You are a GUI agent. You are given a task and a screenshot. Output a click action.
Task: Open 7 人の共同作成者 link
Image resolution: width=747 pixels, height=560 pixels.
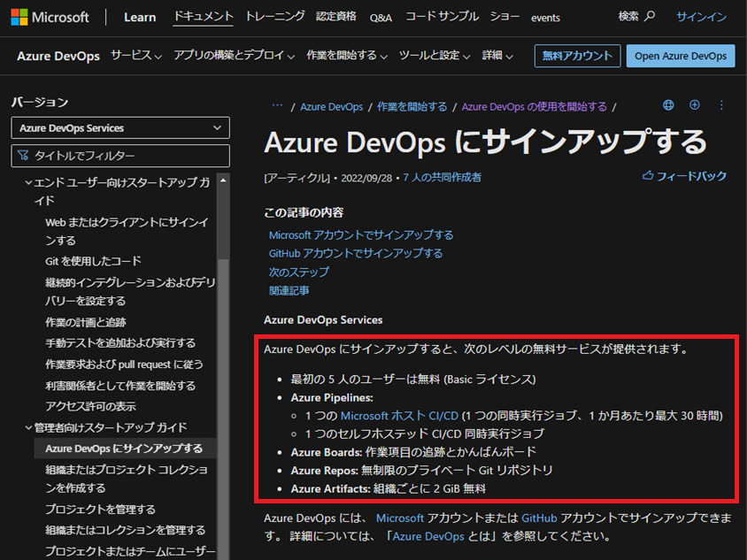[443, 178]
